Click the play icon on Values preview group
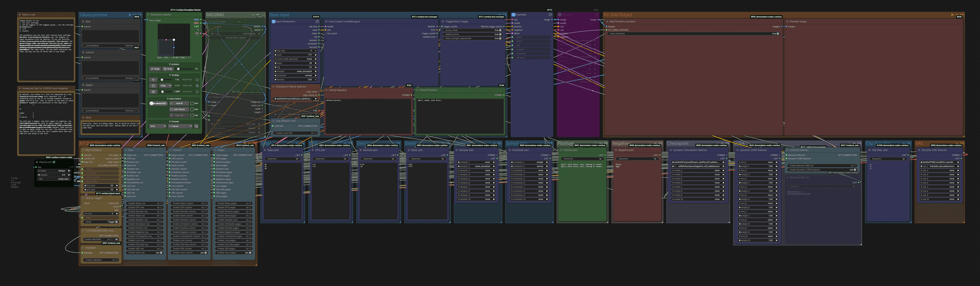The height and width of the screenshot is (286, 980). (130, 15)
